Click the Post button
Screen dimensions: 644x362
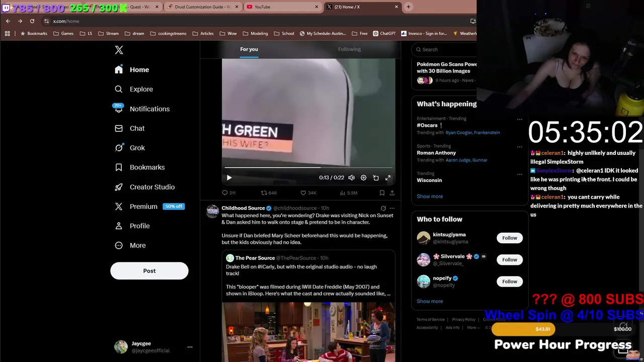[149, 270]
